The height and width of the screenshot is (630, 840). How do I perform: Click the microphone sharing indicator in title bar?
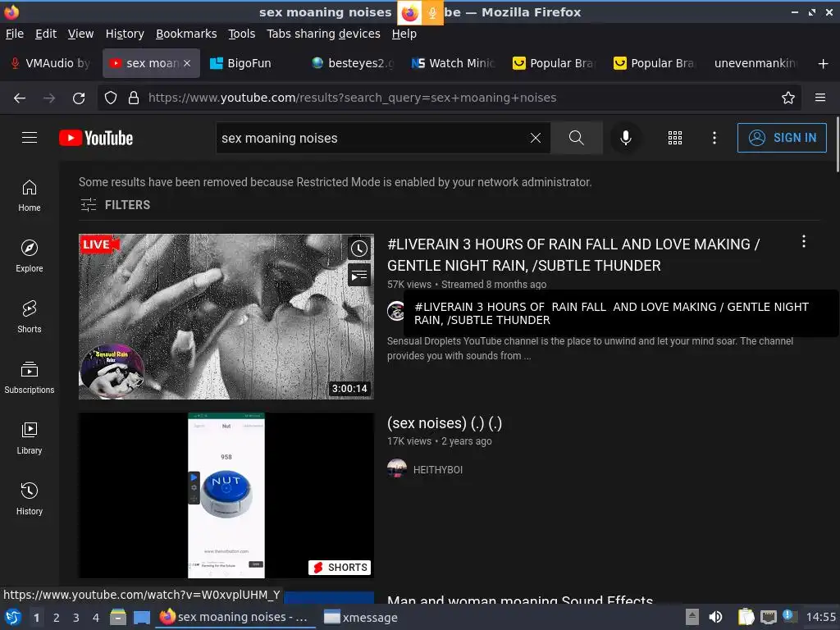[431, 12]
